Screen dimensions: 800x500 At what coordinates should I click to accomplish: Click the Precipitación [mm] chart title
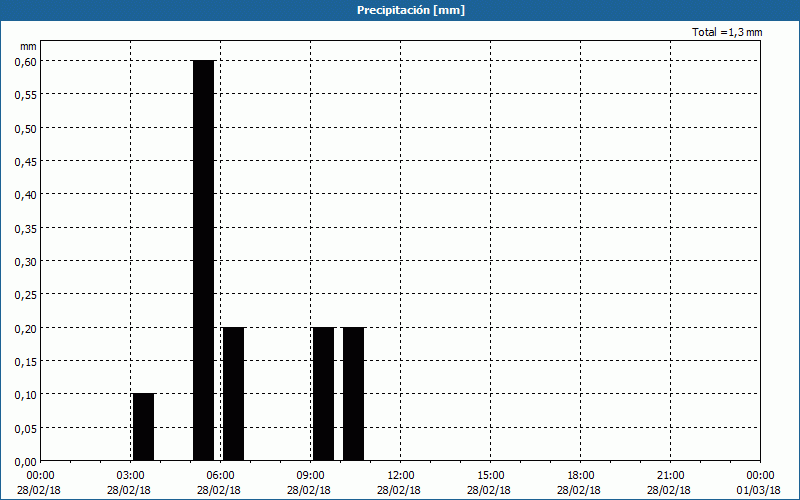pyautogui.click(x=411, y=10)
